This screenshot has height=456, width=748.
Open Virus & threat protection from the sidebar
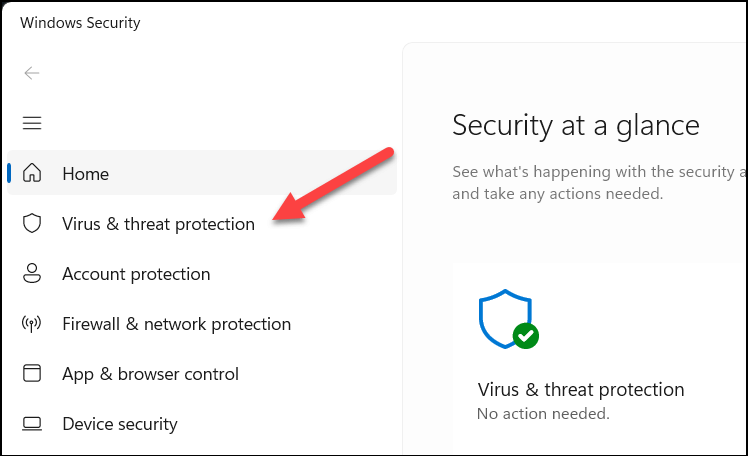(158, 224)
